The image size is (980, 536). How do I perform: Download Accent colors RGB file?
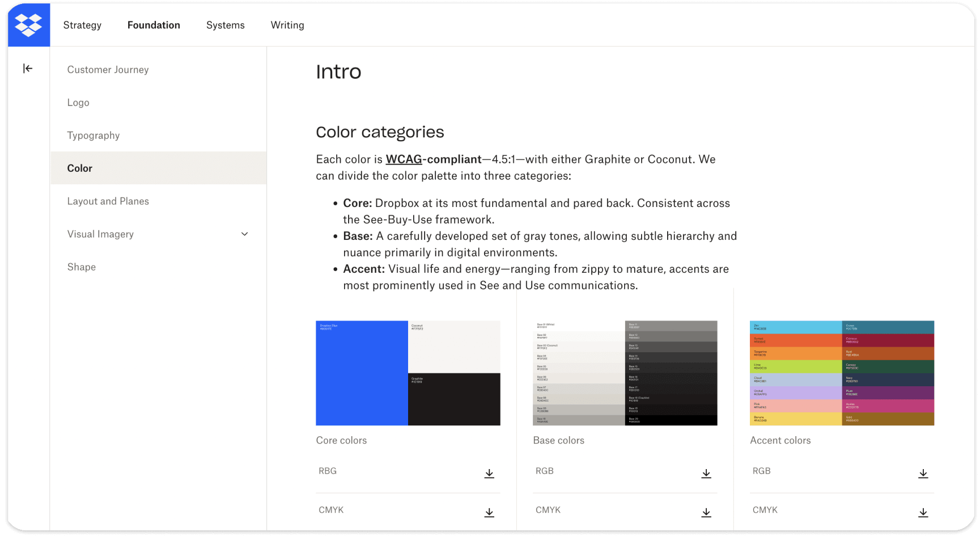[x=923, y=474]
